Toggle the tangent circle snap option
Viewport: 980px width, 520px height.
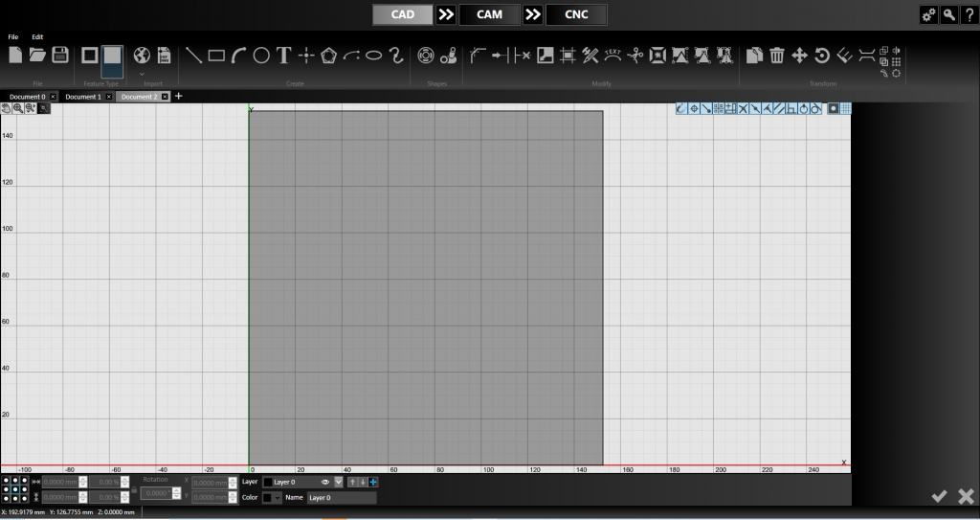(x=815, y=109)
